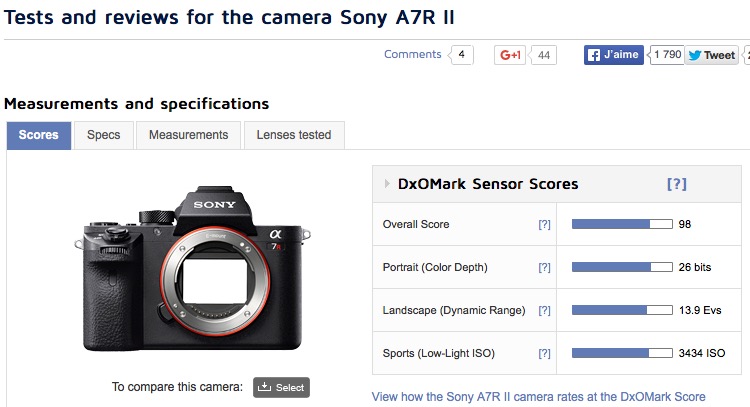Viewport: 750px width, 407px height.
Task: Open the View how Sony A7R II rates link
Action: click(539, 397)
